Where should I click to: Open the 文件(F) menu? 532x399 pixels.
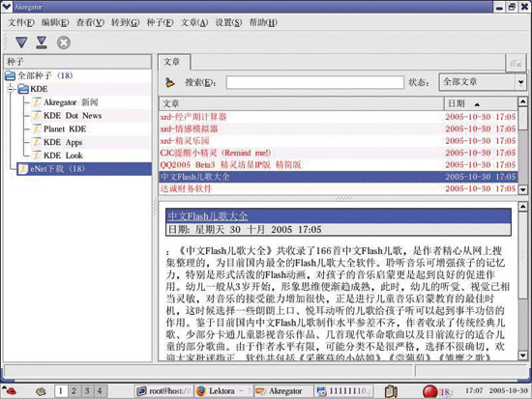pos(21,22)
